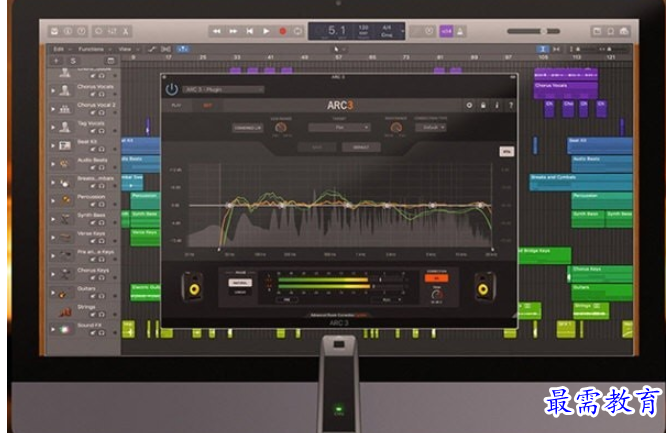Viewport: 668px width, 433px height.
Task: Open ARC 3 plugin preset dropdown
Action: (x=224, y=89)
